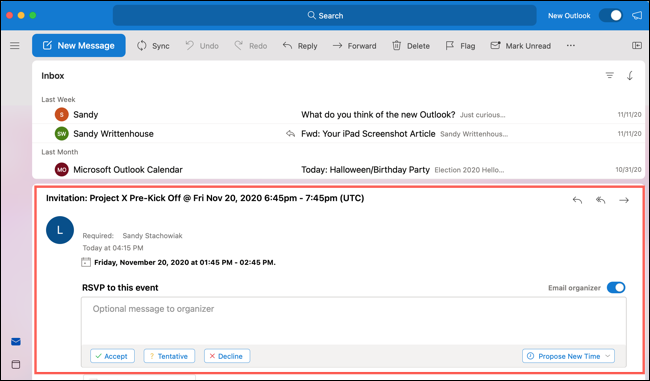Open Fwd: Your iPad Screenshot Article email
This screenshot has height=381, width=650.
coord(338,133)
